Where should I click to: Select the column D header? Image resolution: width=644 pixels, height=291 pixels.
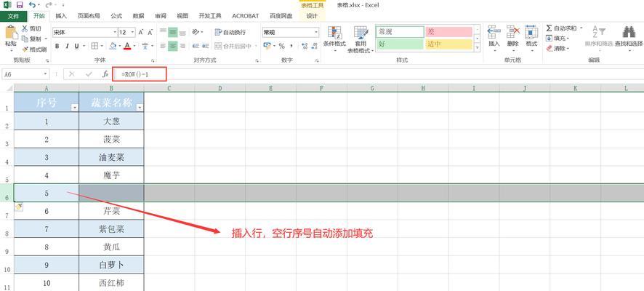pos(220,88)
